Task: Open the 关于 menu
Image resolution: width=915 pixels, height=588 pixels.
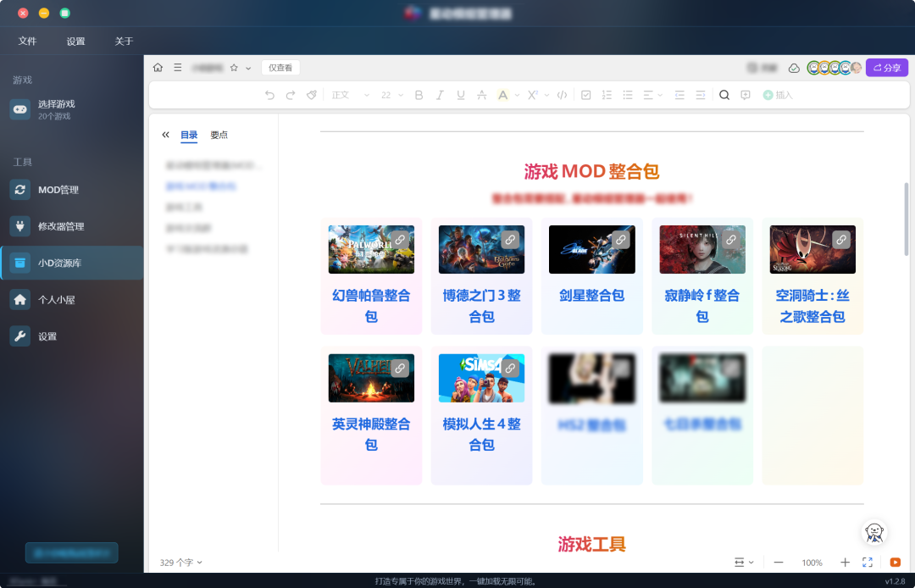Action: tap(125, 41)
